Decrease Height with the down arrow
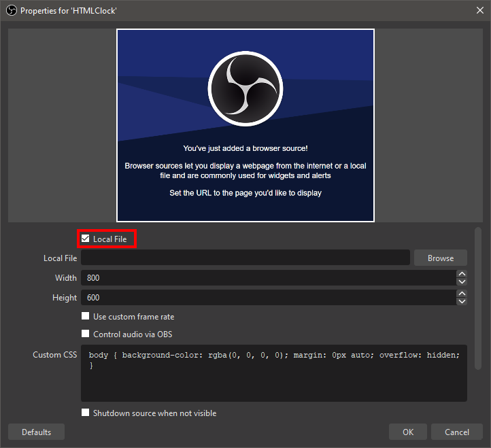Image resolution: width=491 pixels, height=448 pixels. [462, 301]
